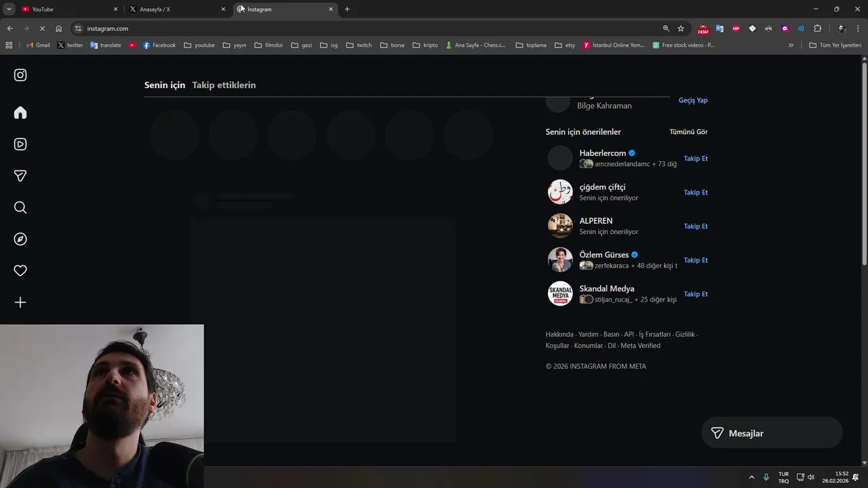Click the taskbar microphone icon
Screen dimensions: 868x488
[766, 477]
